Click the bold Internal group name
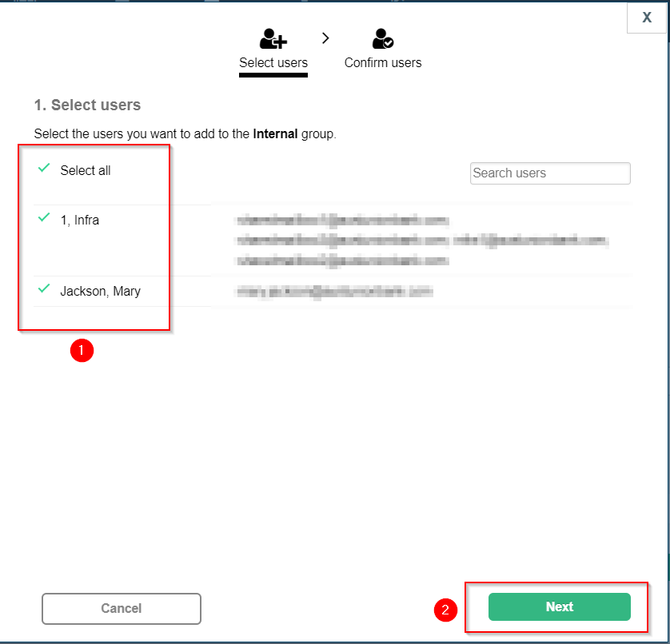 coord(275,134)
